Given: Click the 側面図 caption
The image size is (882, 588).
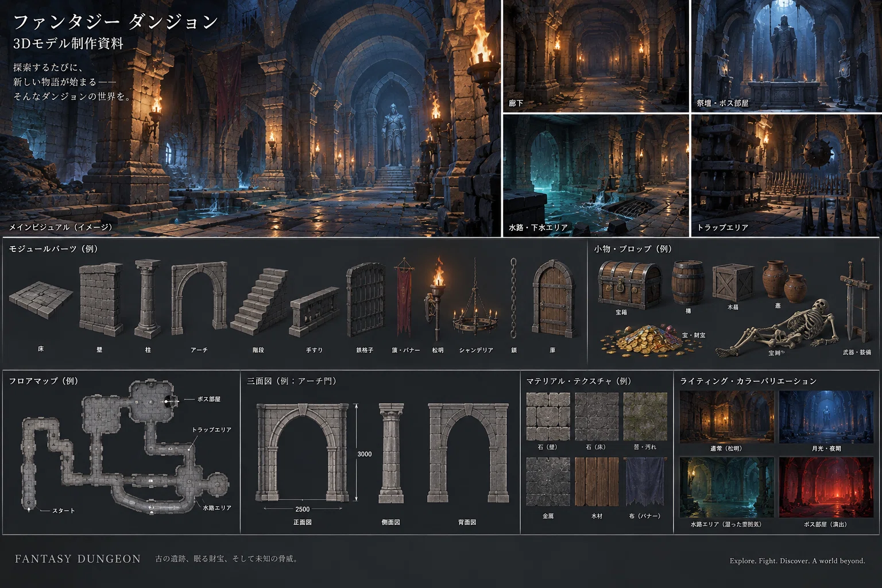Looking at the screenshot, I should pyautogui.click(x=391, y=522).
